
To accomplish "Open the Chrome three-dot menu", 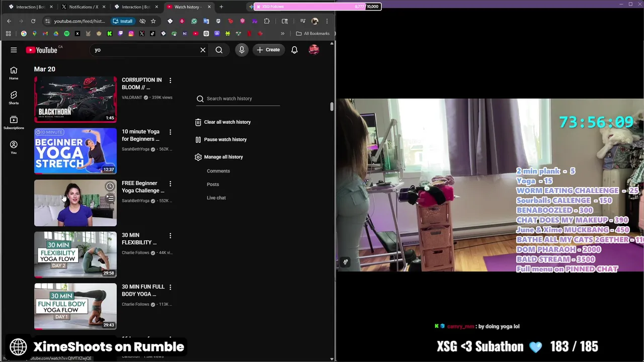I will 327,21.
